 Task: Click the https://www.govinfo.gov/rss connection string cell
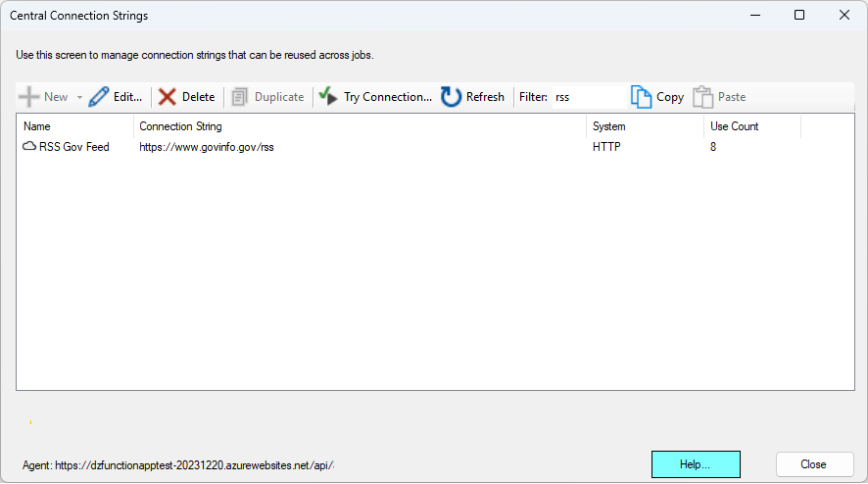207,147
